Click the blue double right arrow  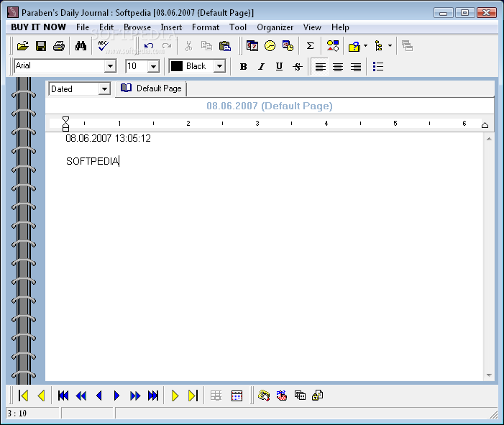point(135,396)
